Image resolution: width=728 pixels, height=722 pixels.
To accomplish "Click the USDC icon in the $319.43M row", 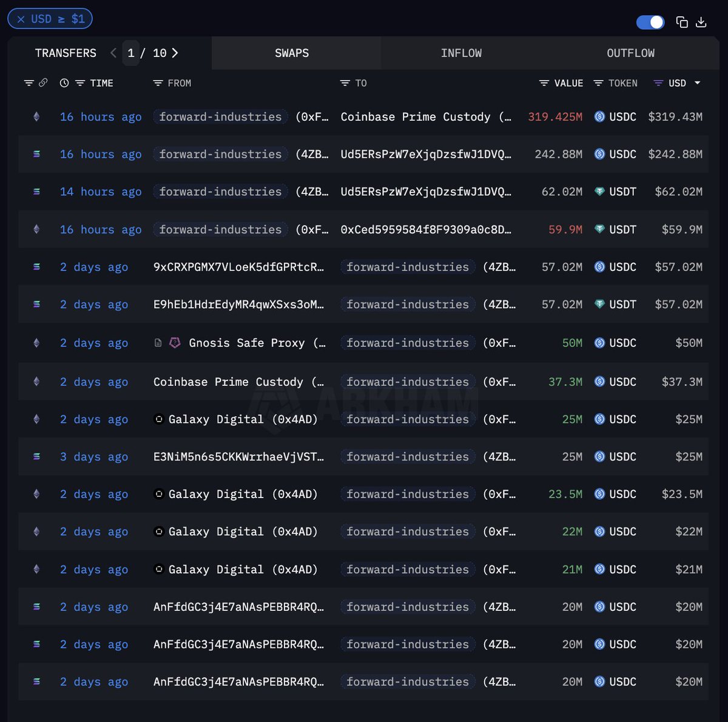I will 599,116.
